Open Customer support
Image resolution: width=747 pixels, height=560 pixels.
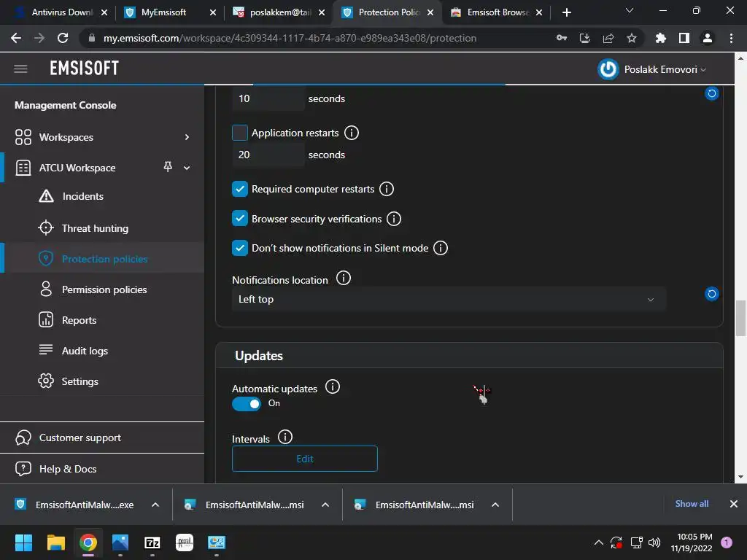pyautogui.click(x=80, y=437)
